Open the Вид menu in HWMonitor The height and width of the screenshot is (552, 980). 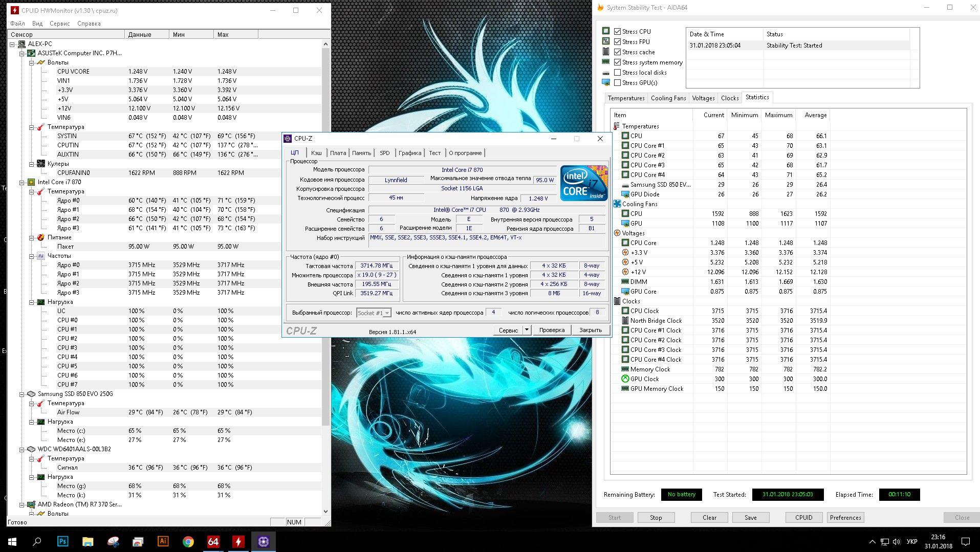pyautogui.click(x=37, y=24)
